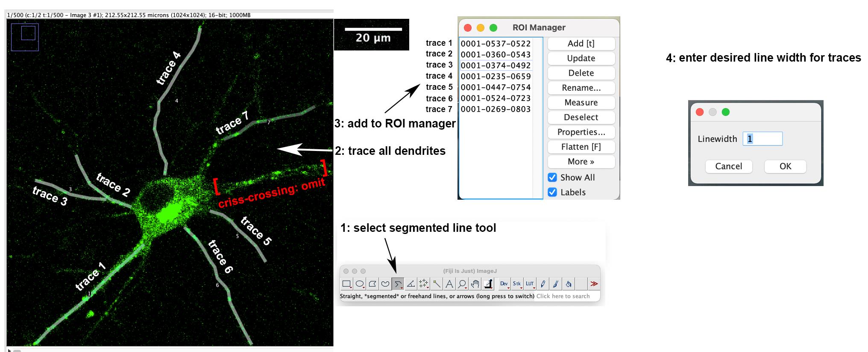The width and height of the screenshot is (868, 352).
Task: Click Deselect in ROI Manager
Action: point(581,117)
